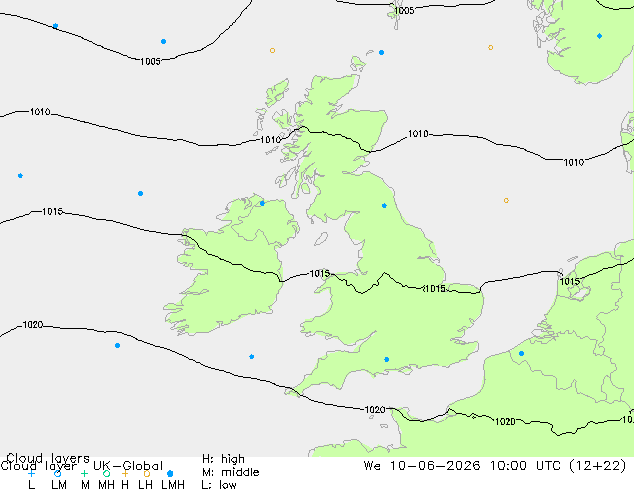Click the '1015' isobar label in the Irish Sea
This screenshot has height=490, width=634.
tap(319, 274)
